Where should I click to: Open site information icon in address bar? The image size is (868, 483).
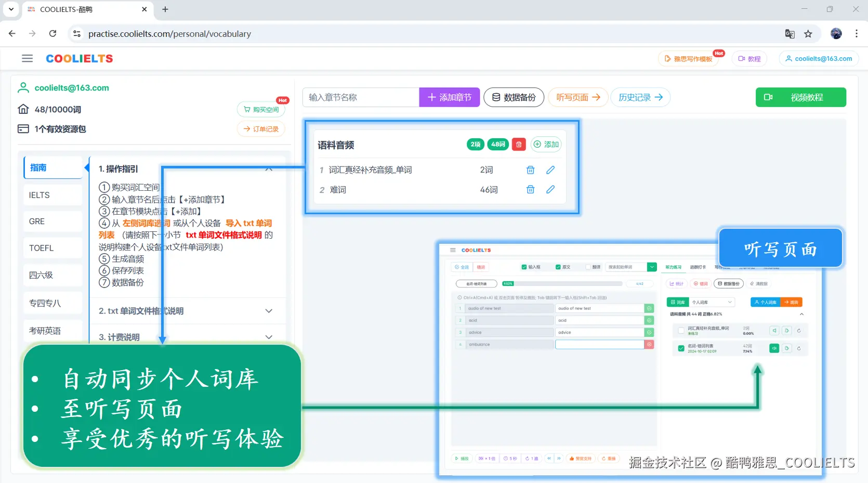pos(77,34)
